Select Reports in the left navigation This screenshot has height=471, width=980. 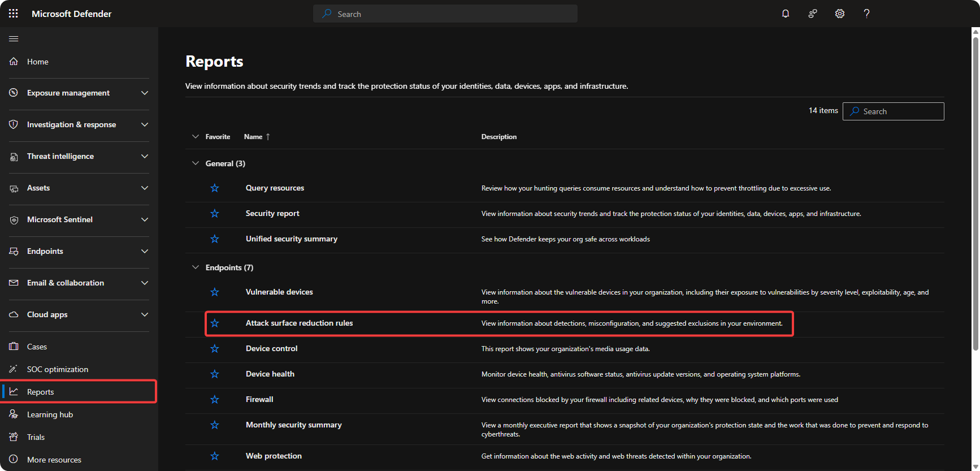(41, 392)
